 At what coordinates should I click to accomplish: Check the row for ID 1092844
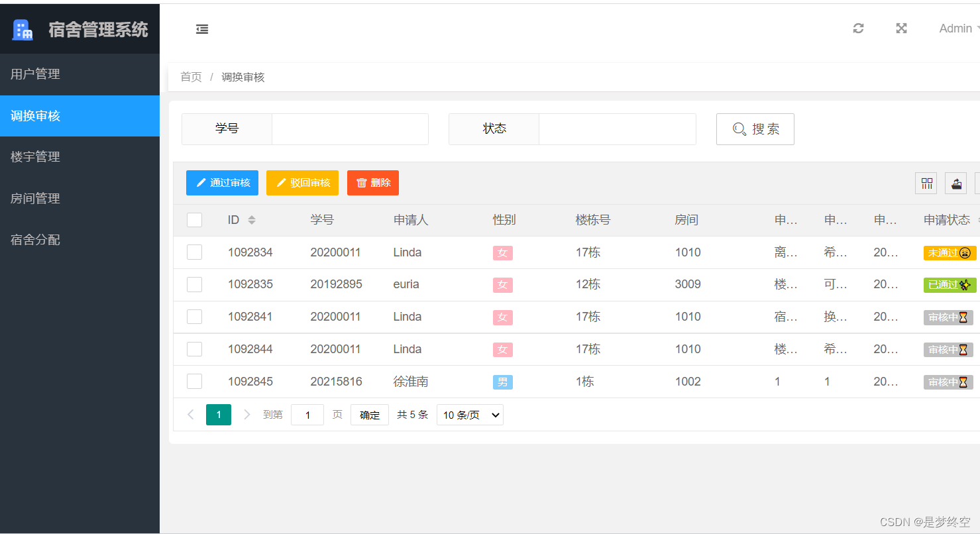(194, 349)
